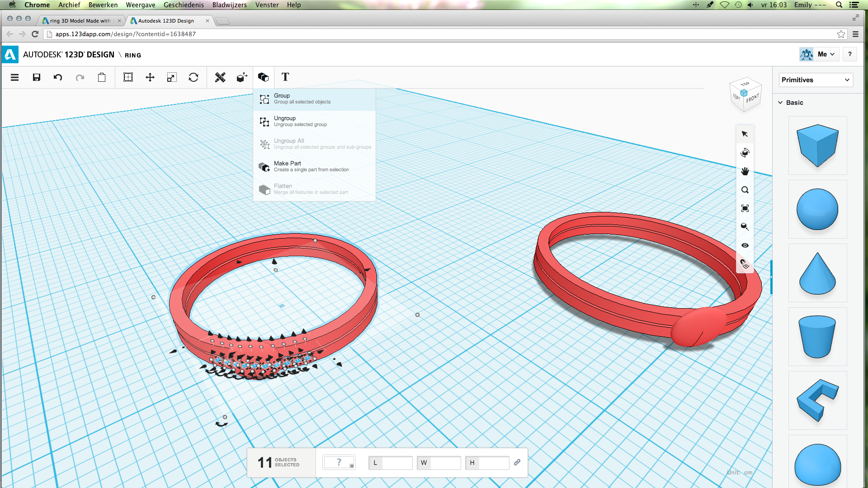Viewport: 868px width, 488px height.
Task: Select the Combine/Merge tool icon
Action: (x=263, y=77)
